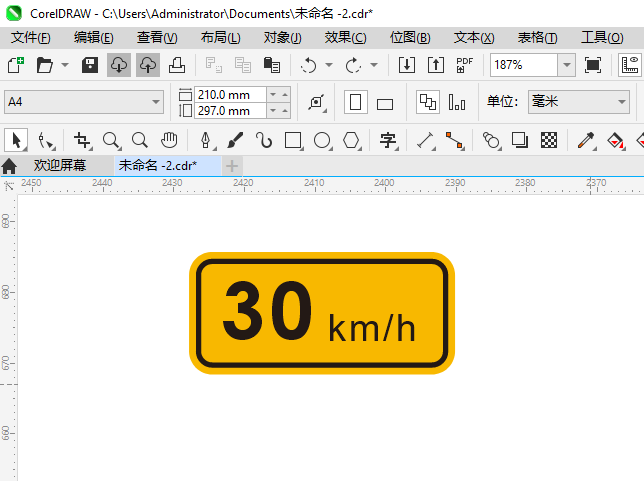Screen dimensions: 644x481
Task: Open the 查看(V) menu
Action: pos(157,38)
